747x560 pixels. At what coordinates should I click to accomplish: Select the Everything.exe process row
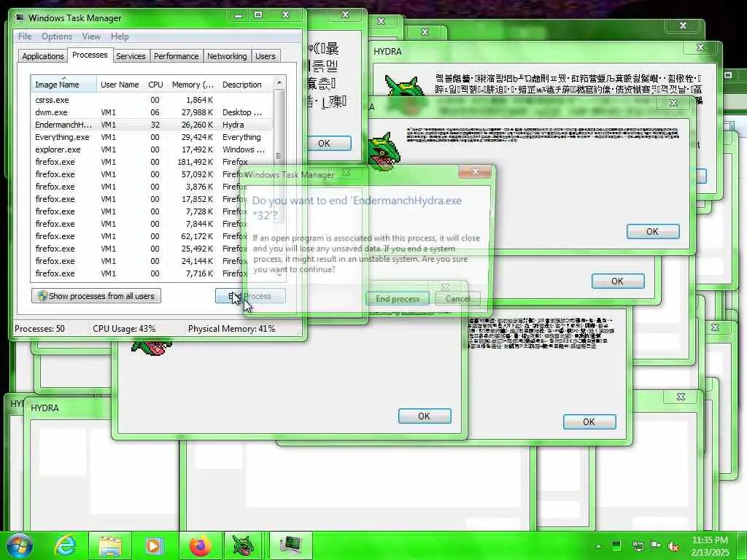152,137
